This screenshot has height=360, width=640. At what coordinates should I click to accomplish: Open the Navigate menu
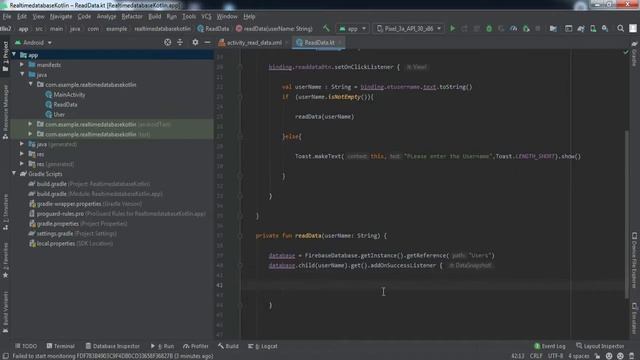pyautogui.click(x=61, y=16)
